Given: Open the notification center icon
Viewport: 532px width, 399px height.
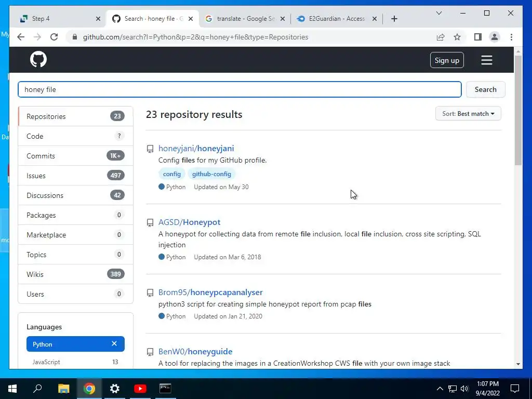Looking at the screenshot, I should (x=515, y=389).
